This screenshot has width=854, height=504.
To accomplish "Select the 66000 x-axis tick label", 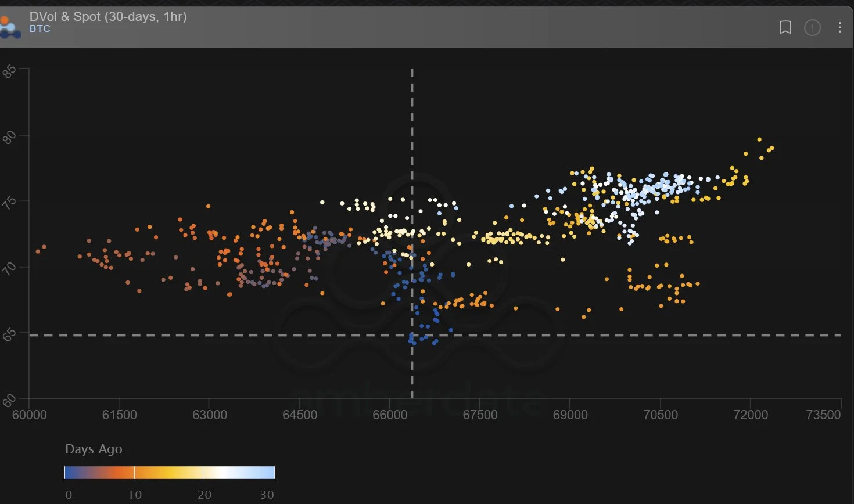I will click(390, 415).
